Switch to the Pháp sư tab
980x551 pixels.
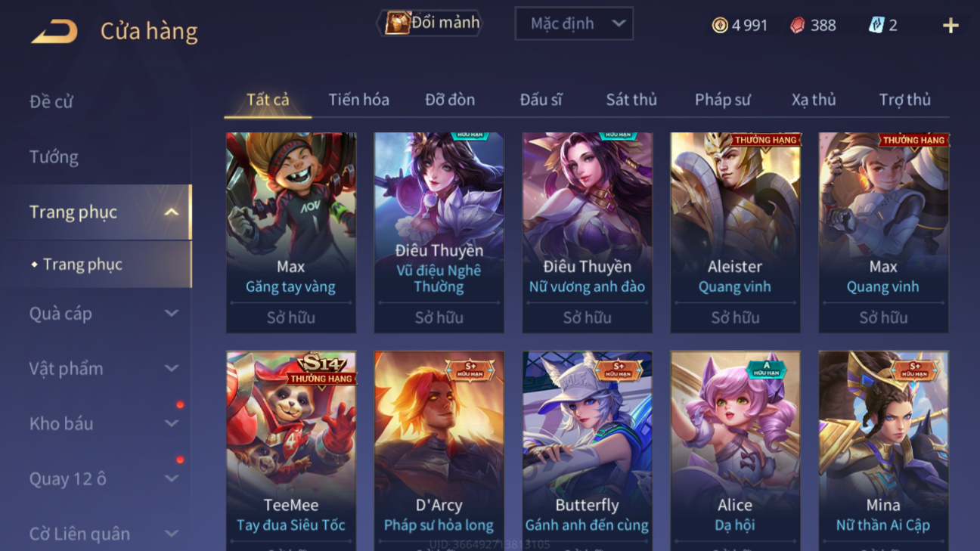(x=722, y=100)
